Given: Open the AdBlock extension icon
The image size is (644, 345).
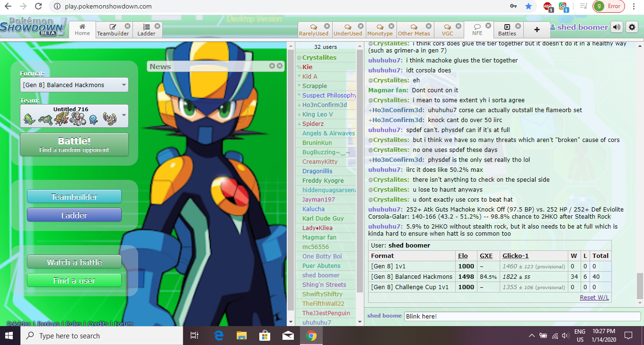Looking at the screenshot, I should pyautogui.click(x=548, y=6).
